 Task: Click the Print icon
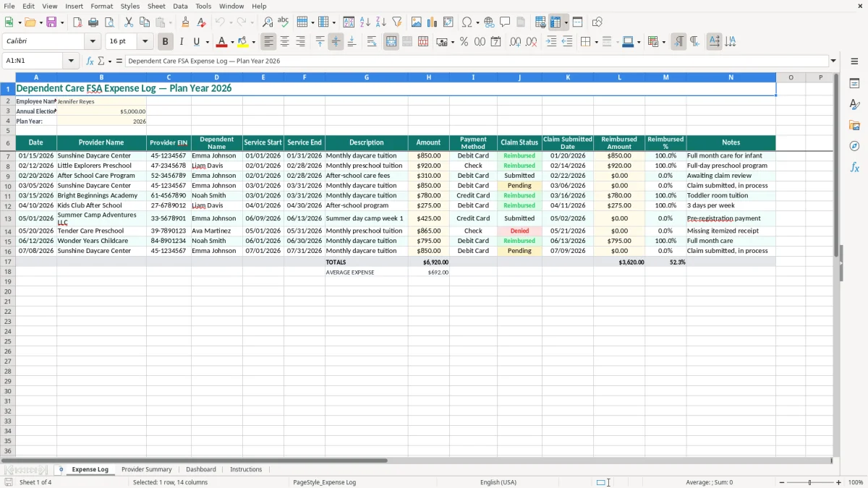(93, 22)
